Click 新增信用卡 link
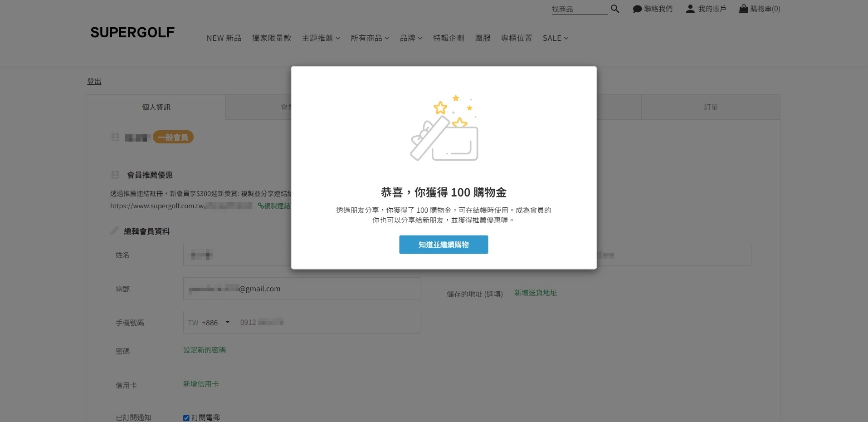Screen dimensions: 868x422 pyautogui.click(x=201, y=384)
